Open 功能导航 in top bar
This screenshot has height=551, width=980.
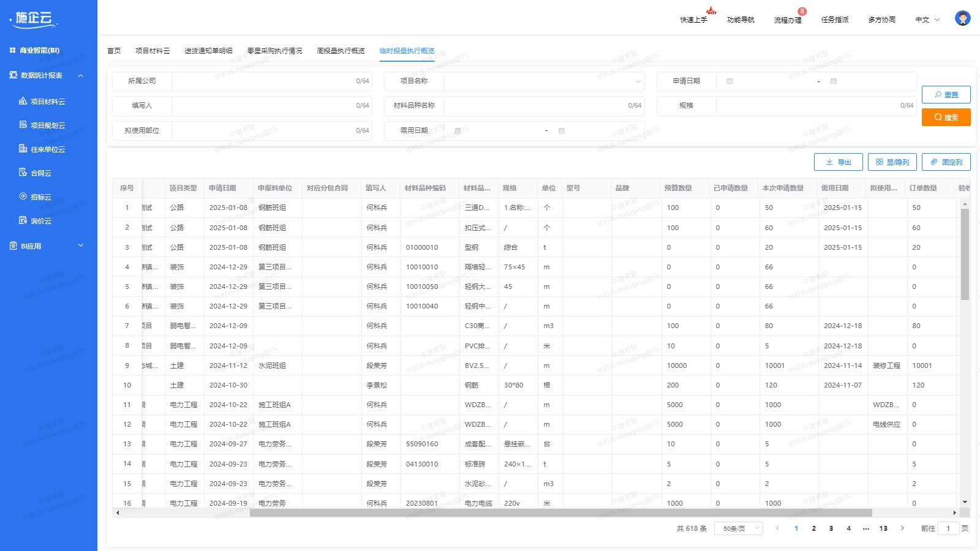[741, 20]
